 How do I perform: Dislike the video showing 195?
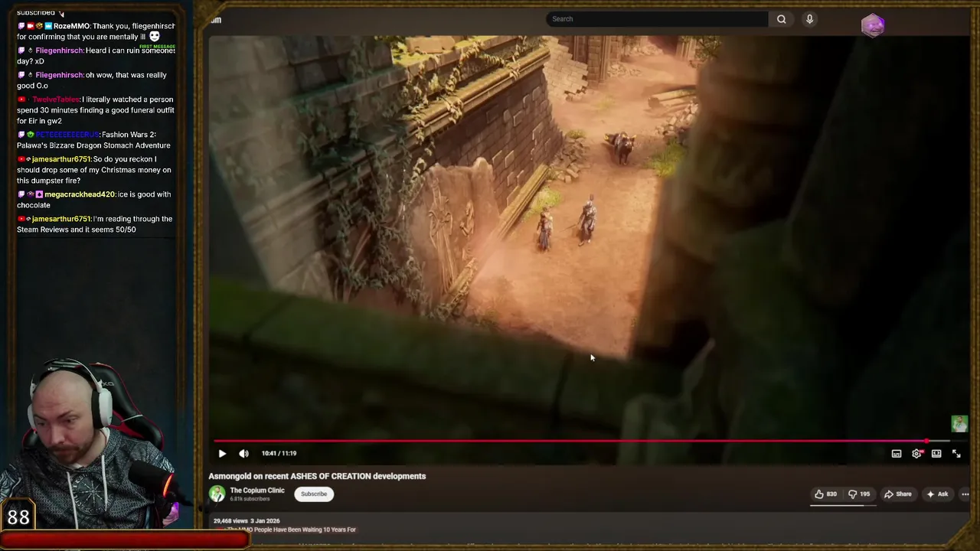(x=858, y=494)
